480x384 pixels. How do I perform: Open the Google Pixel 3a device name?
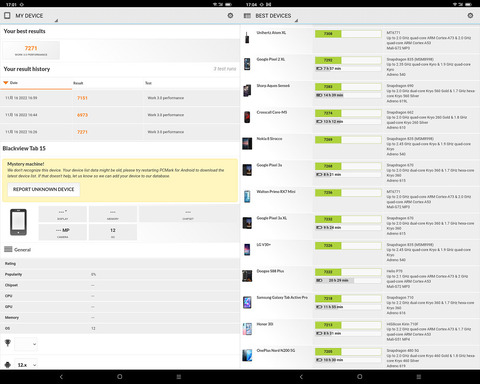pyautogui.click(x=269, y=165)
